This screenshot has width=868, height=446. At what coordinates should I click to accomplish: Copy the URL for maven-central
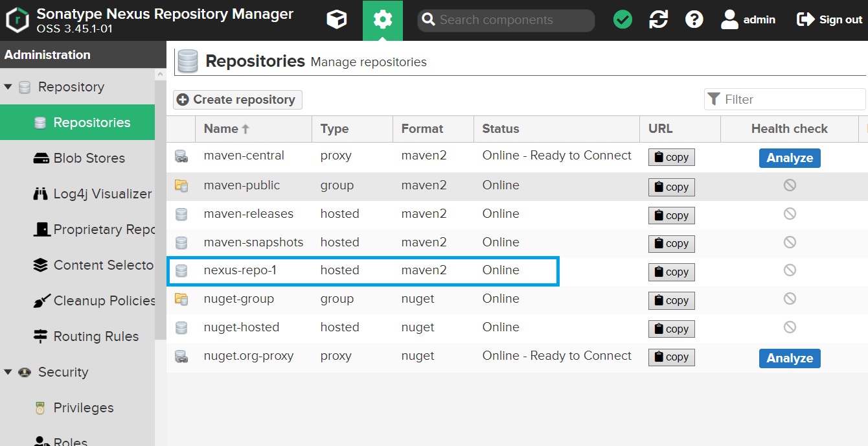[x=672, y=158]
